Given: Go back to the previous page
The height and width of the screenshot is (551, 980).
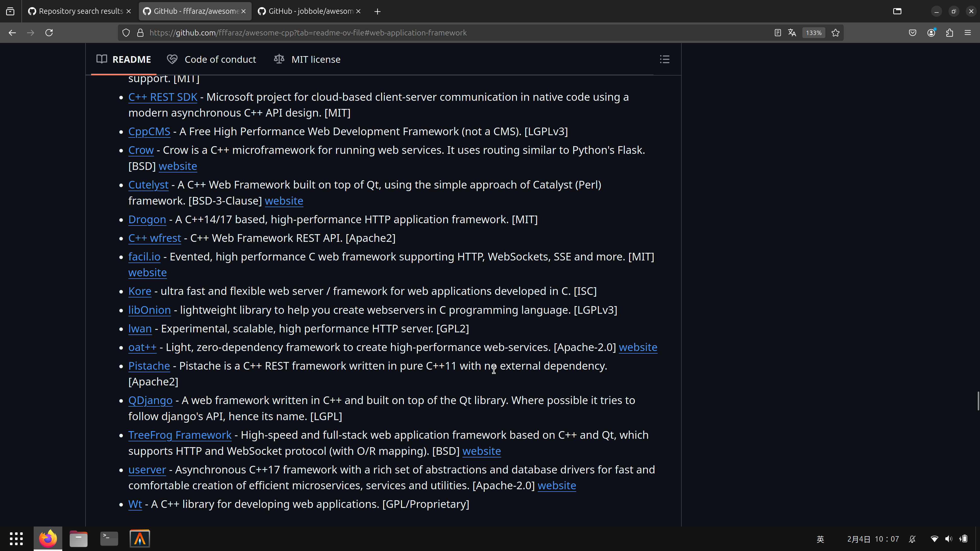Looking at the screenshot, I should [12, 33].
